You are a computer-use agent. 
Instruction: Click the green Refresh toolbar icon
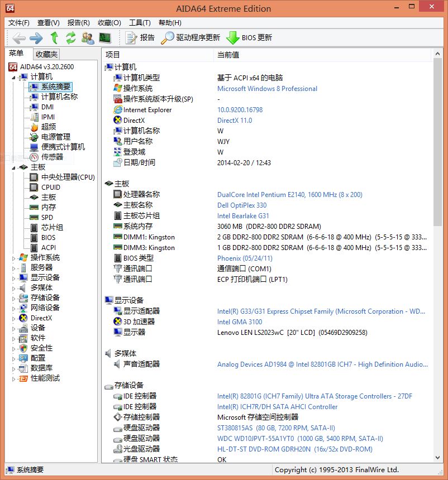pyautogui.click(x=71, y=38)
